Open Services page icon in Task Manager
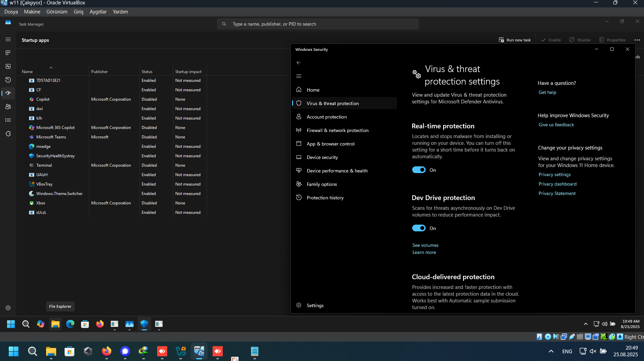 pos(8,134)
